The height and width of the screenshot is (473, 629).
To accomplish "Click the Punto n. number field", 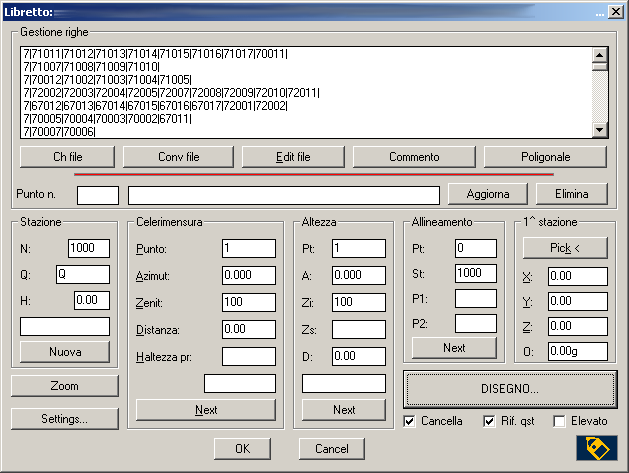I will click(x=98, y=195).
